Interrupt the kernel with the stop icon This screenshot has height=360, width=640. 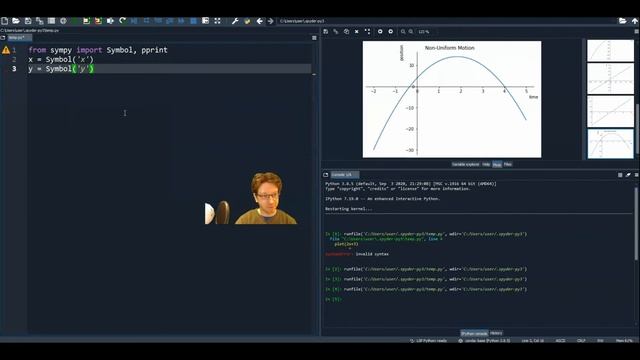point(620,175)
